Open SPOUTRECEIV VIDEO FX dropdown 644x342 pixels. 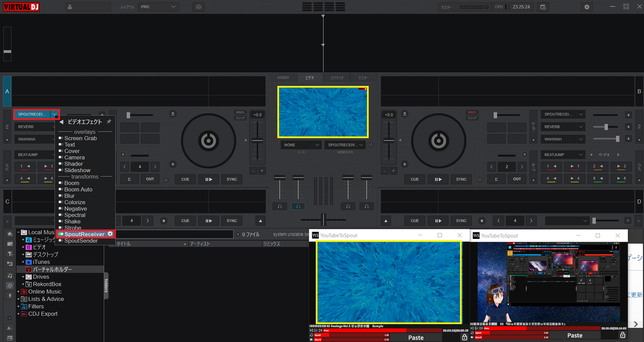pyautogui.click(x=345, y=145)
